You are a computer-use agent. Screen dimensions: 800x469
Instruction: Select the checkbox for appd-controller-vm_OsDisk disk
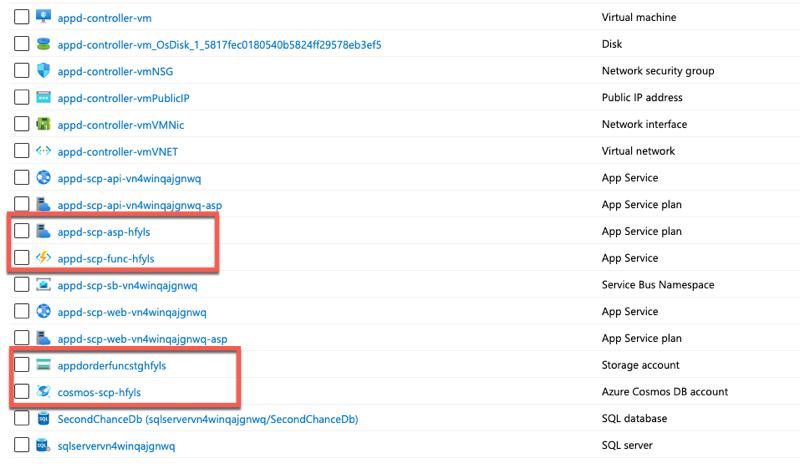point(21,43)
